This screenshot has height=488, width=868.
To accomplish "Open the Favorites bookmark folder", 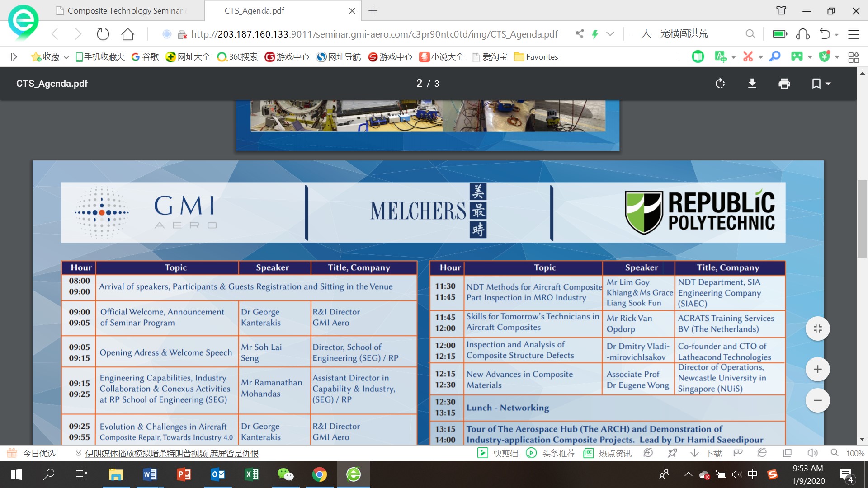I will (x=536, y=57).
